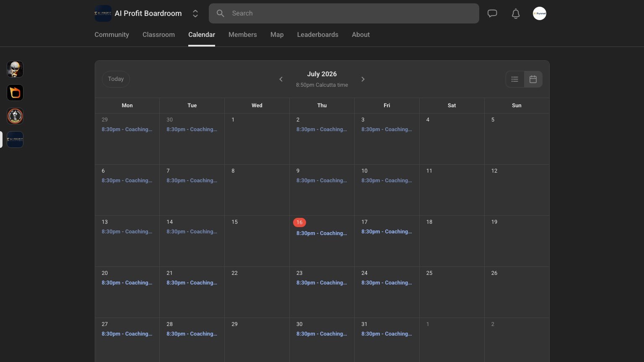Switch to list view

[x=515, y=79]
